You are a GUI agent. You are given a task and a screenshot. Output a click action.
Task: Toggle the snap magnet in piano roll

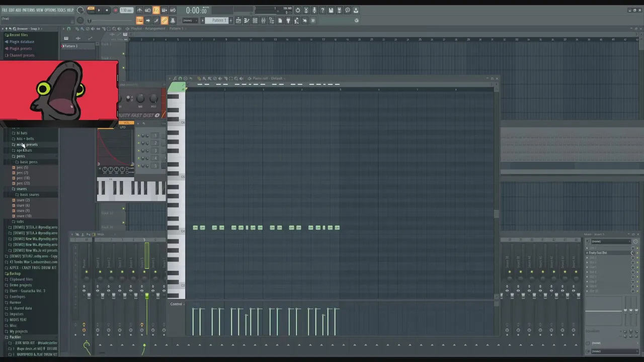coord(180,78)
